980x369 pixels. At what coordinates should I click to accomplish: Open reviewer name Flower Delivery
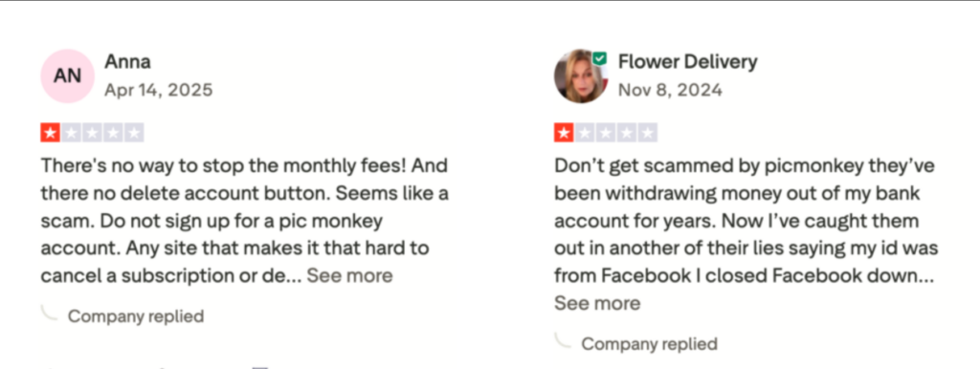pos(687,62)
